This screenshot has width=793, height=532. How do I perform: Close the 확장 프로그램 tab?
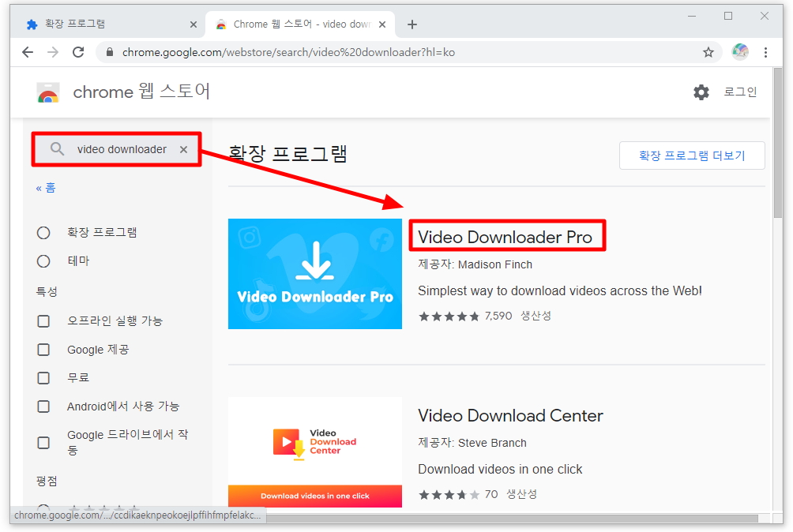click(194, 24)
